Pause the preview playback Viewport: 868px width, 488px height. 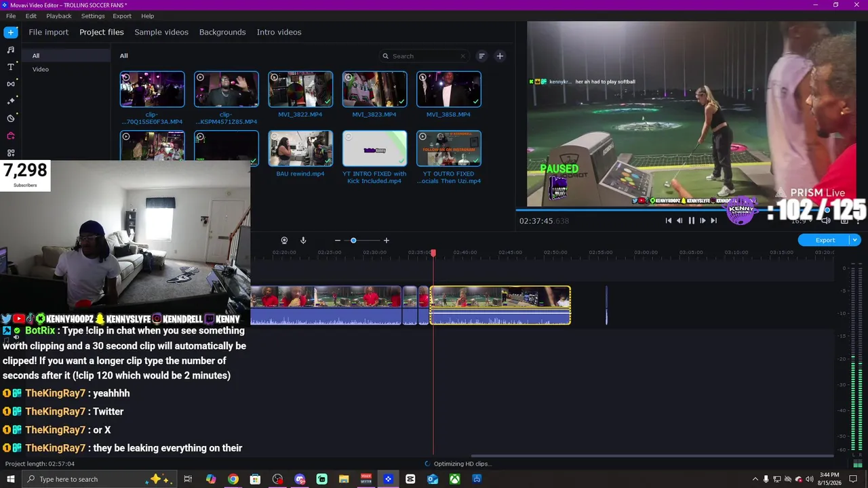coord(691,220)
